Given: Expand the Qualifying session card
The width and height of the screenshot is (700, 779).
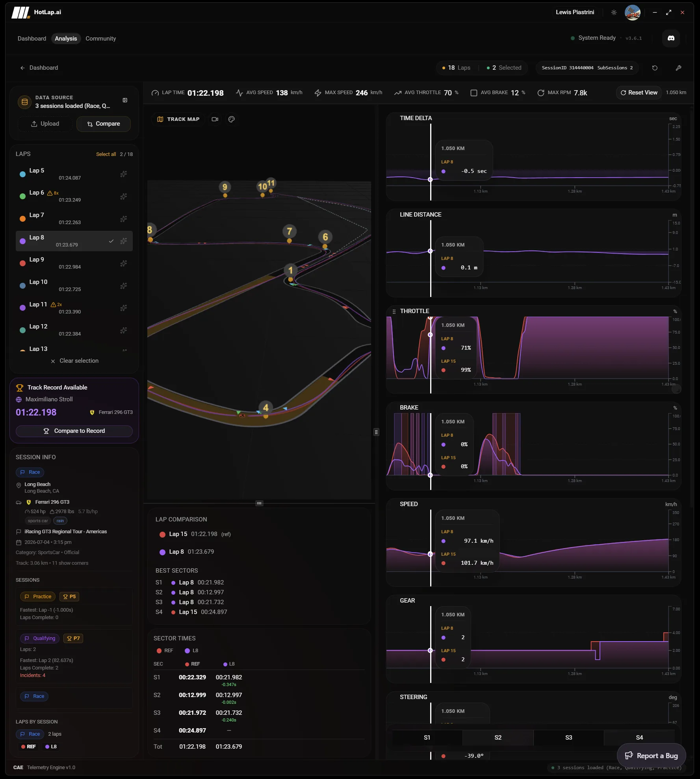Looking at the screenshot, I should coord(74,656).
